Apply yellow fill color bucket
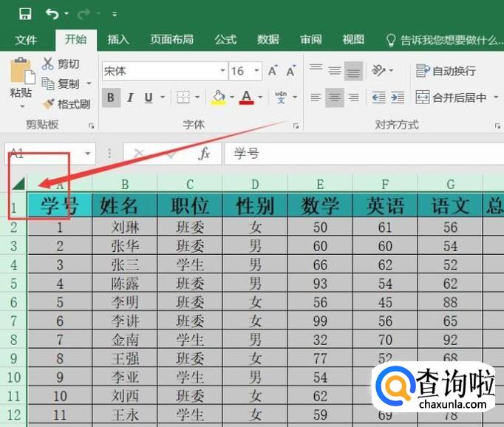 (219, 97)
